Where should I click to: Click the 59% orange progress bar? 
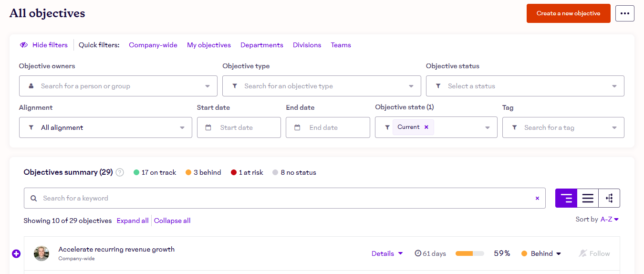(469, 253)
